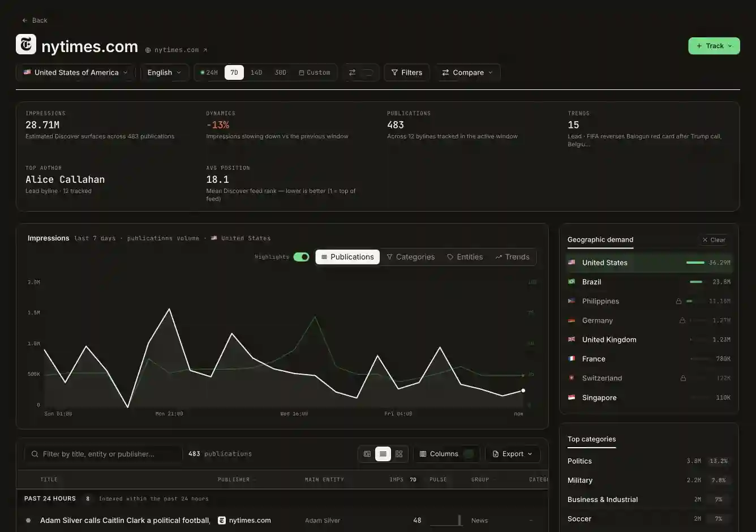Select the grid view icon
Image resolution: width=756 pixels, height=532 pixels.
(399, 454)
